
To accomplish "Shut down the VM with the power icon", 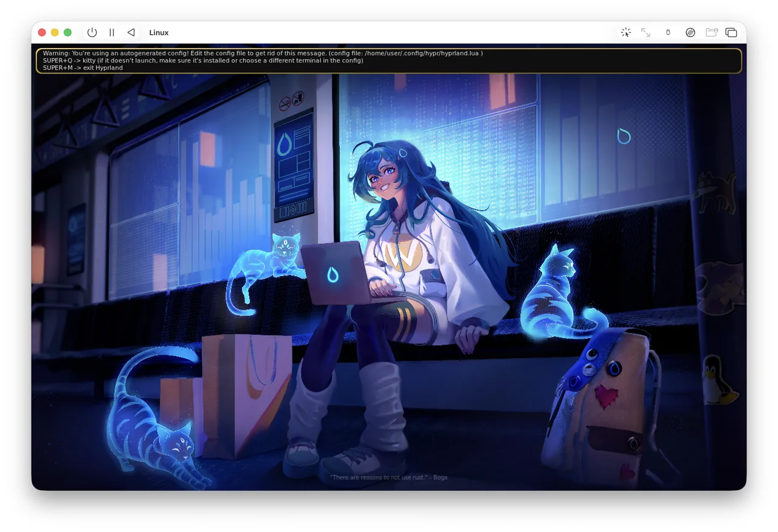I will [92, 32].
